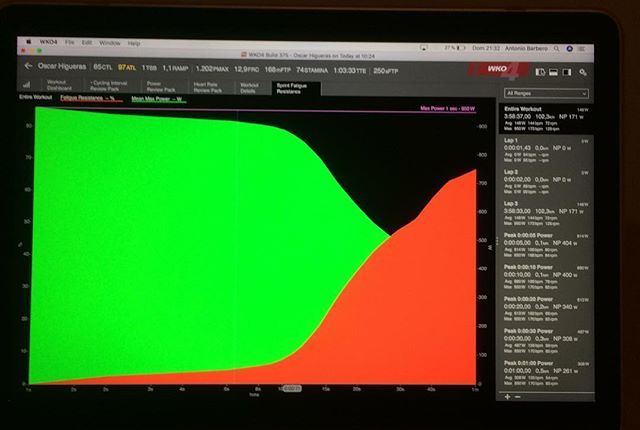640x430 pixels.
Task: Select the Peak 0:00:20 Power range
Action: click(x=545, y=309)
